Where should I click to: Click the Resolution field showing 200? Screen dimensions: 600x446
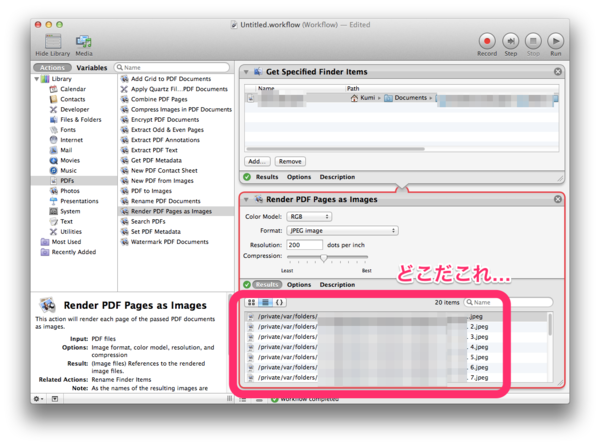pos(305,245)
